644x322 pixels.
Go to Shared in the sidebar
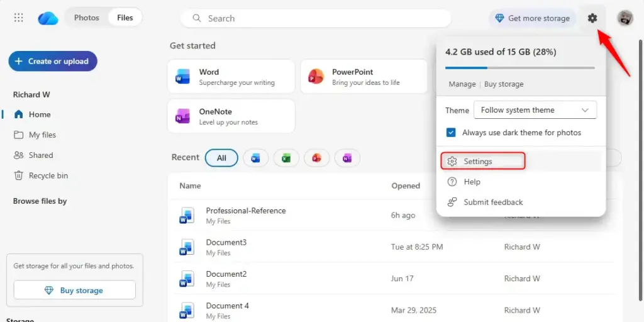point(41,155)
